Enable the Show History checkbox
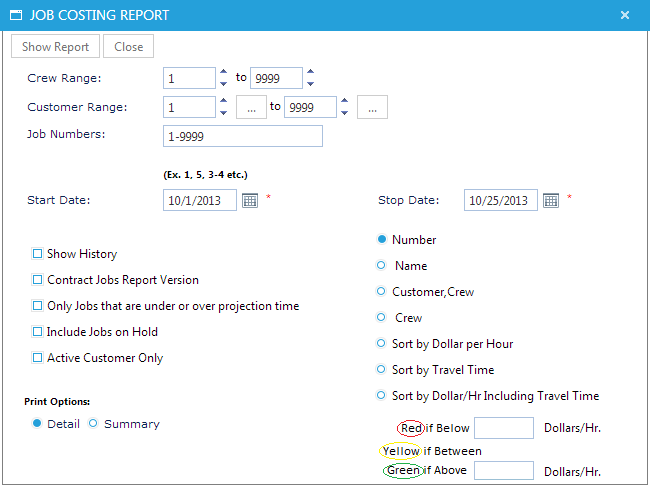This screenshot has width=650, height=485. point(38,254)
